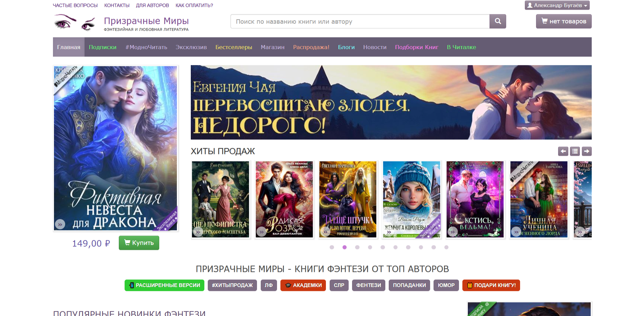
Task: Open the Эксклюзив menu item
Action: click(x=191, y=47)
